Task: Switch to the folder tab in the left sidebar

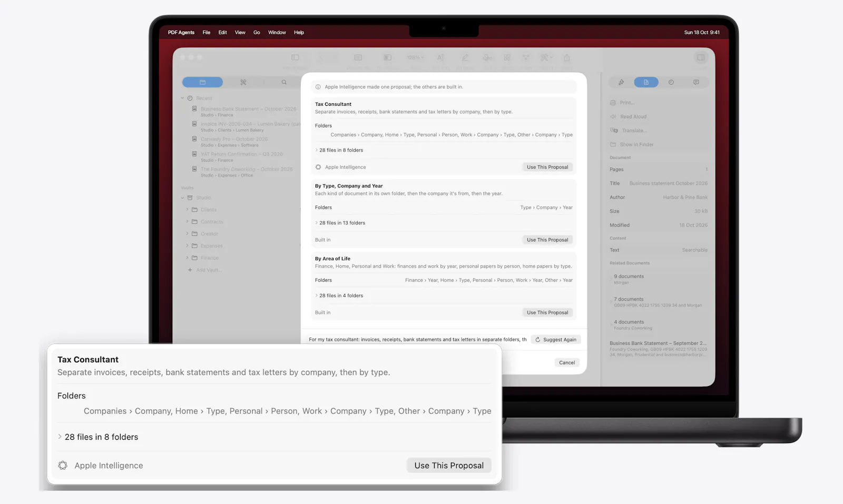Action: [x=202, y=82]
